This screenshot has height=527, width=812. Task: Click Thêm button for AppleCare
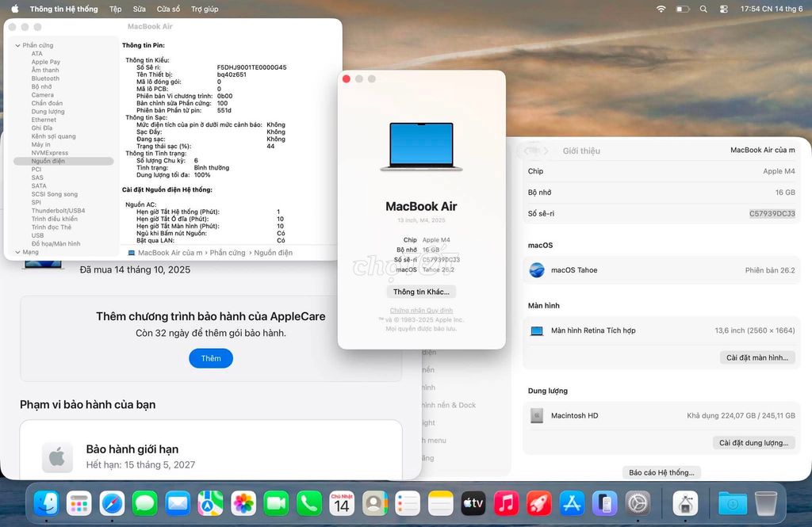pyautogui.click(x=211, y=358)
